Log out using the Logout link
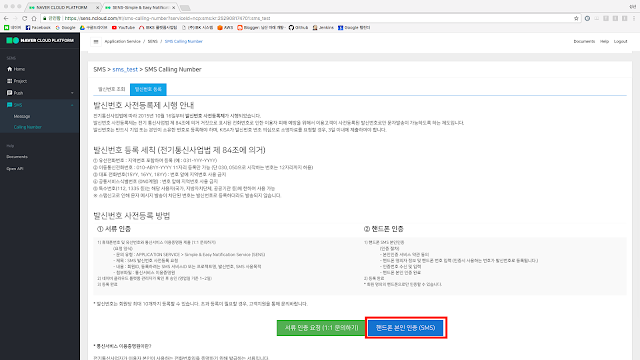The height and width of the screenshot is (360, 640). pyautogui.click(x=620, y=42)
